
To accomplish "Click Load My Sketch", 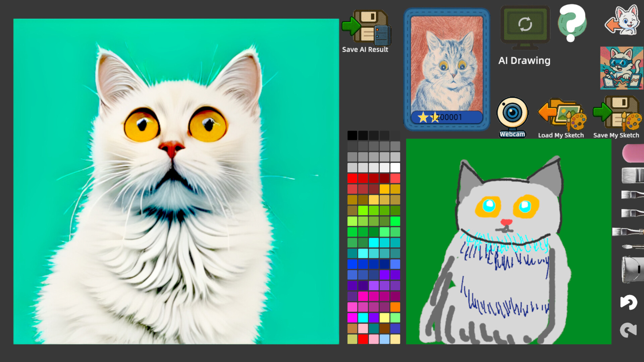I will 561,114.
